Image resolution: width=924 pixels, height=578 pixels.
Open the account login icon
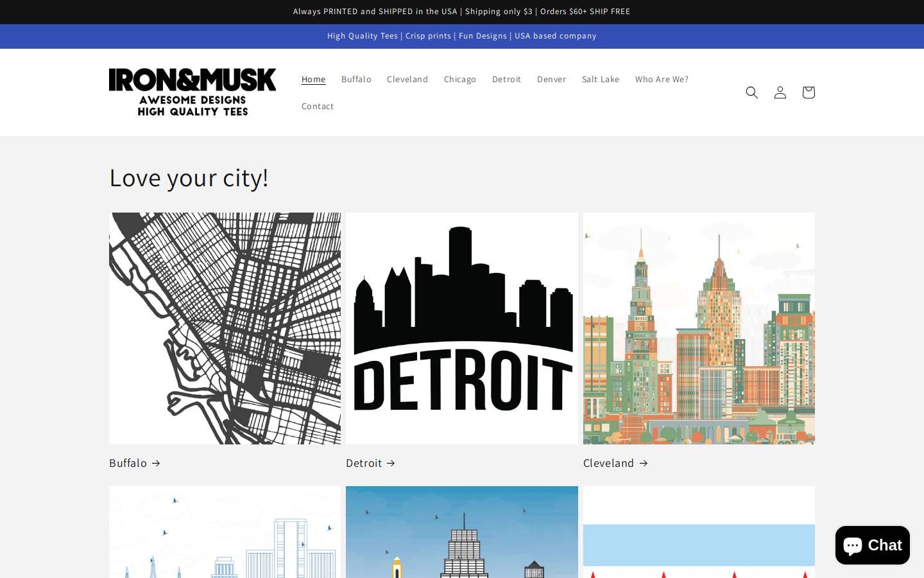click(x=780, y=92)
